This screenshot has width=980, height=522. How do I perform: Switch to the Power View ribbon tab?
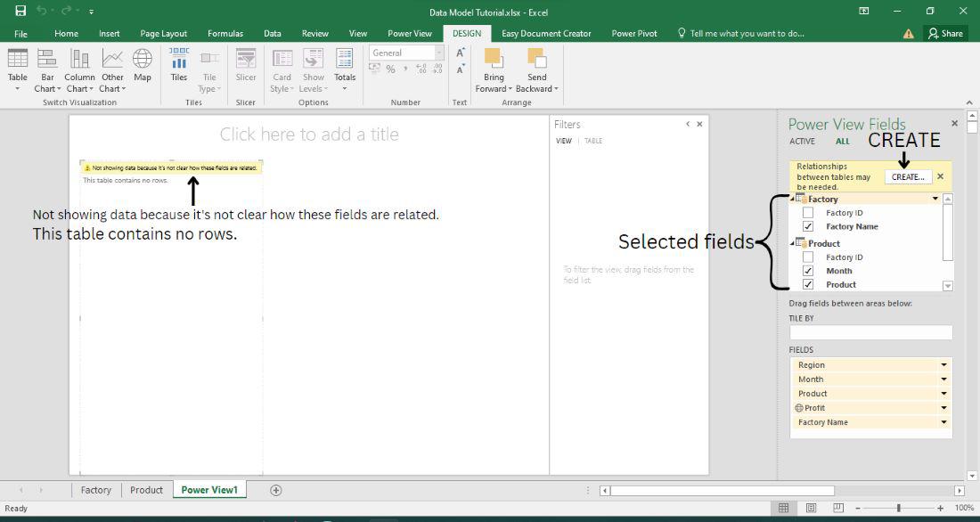click(410, 34)
